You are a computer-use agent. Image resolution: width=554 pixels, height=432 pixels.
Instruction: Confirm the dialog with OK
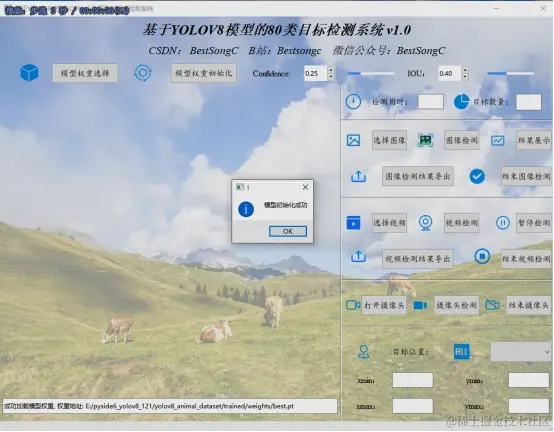tap(288, 231)
